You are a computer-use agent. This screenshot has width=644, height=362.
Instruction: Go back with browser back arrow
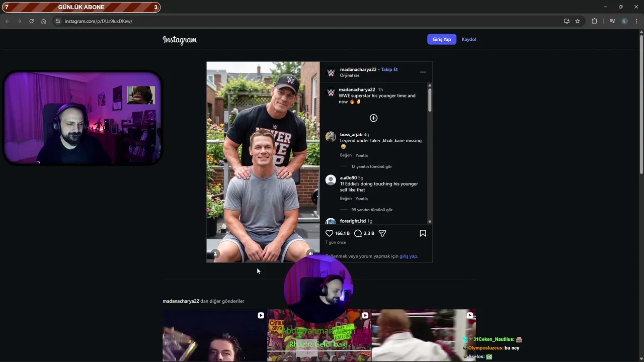pyautogui.click(x=7, y=21)
